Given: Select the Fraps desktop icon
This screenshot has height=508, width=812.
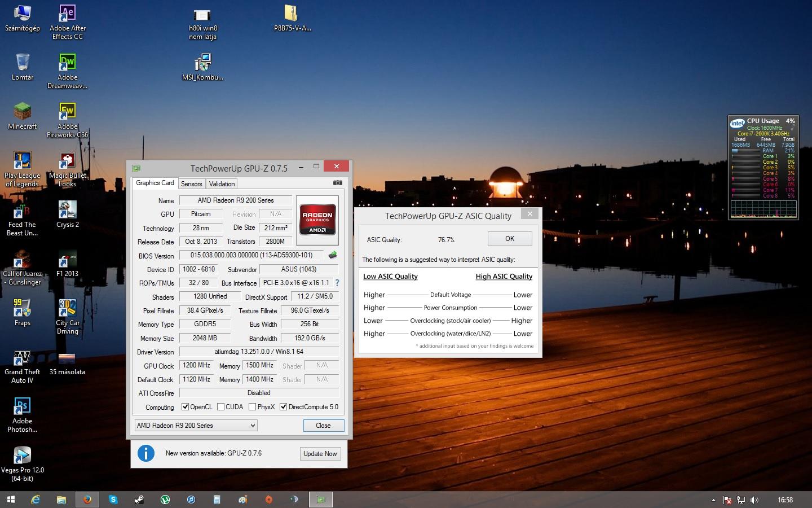Looking at the screenshot, I should (x=23, y=313).
